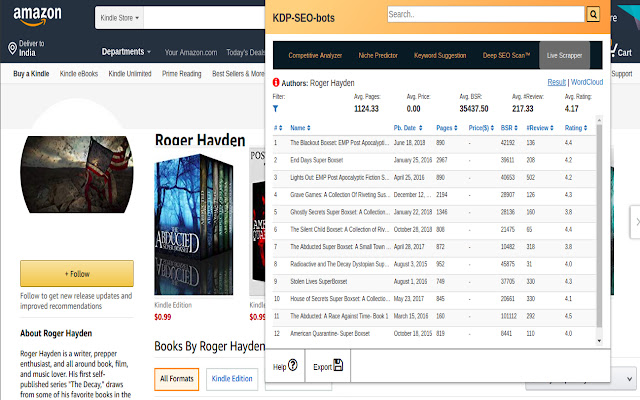Click the Amazon logo
Image resolution: width=640 pixels, height=400 pixels.
(37, 16)
